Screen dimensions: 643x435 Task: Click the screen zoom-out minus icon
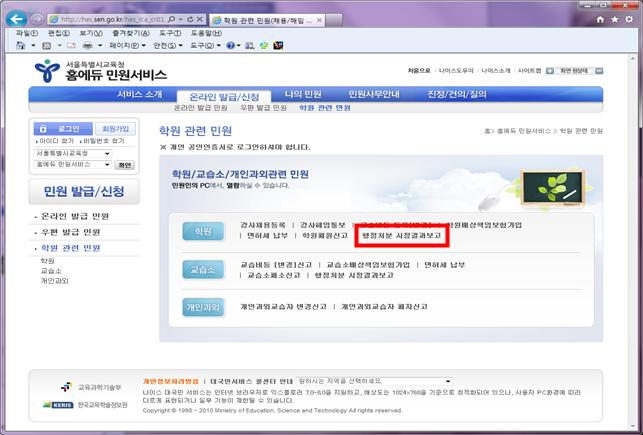(599, 71)
